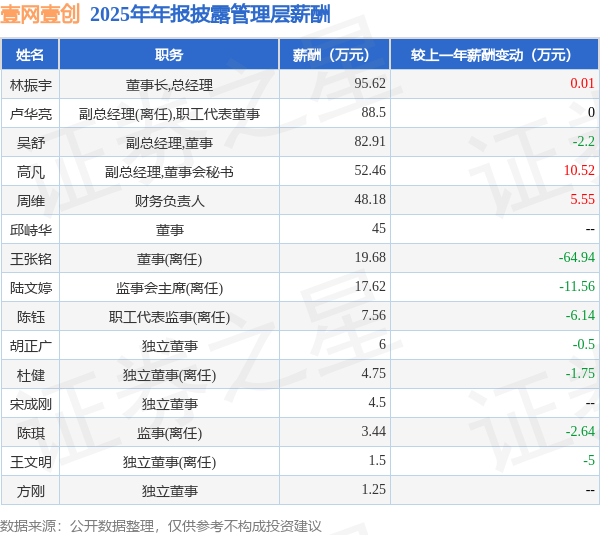Click the name 邱峙华

(31, 230)
